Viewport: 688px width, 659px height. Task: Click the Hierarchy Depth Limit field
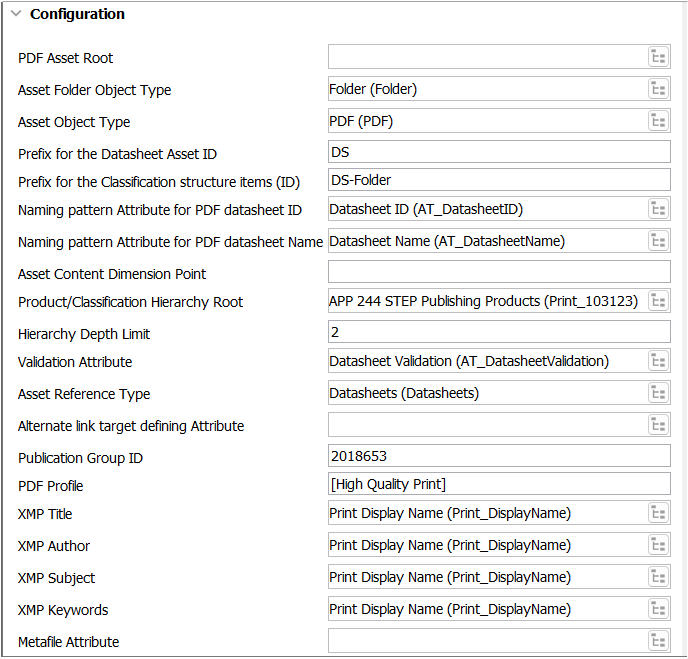click(x=498, y=332)
